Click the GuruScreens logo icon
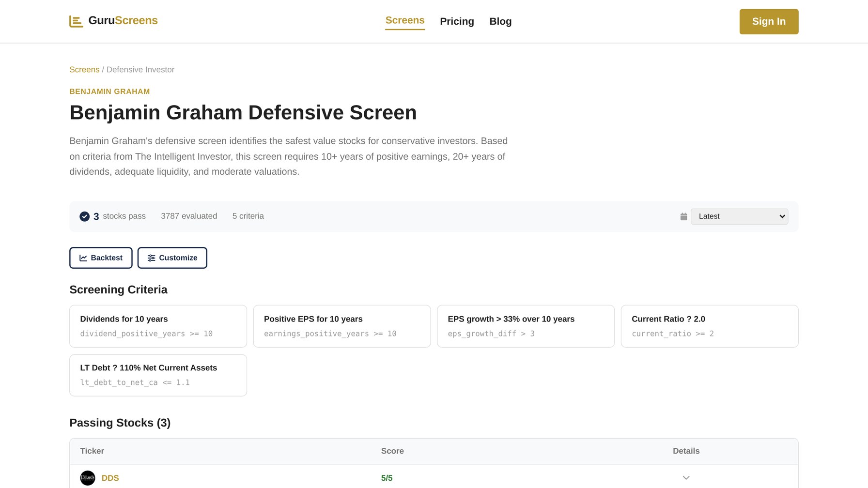The image size is (868, 488). pyautogui.click(x=76, y=21)
